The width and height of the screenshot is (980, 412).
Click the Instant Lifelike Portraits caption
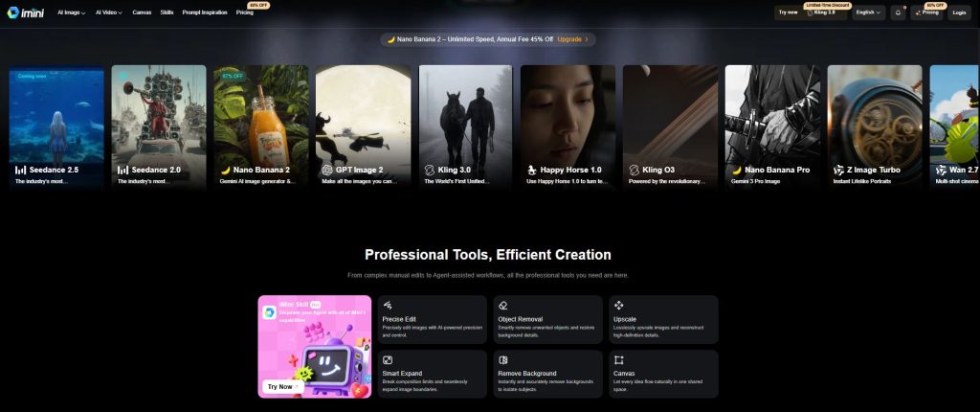coord(862,182)
